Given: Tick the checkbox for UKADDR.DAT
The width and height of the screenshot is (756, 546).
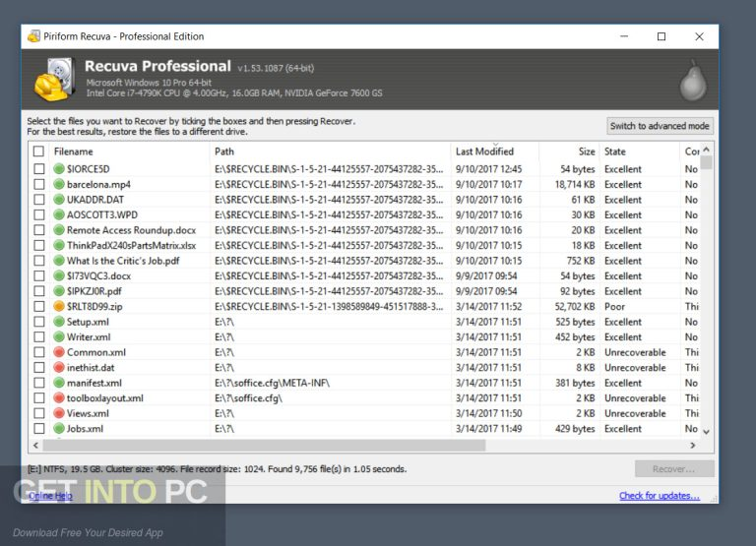Looking at the screenshot, I should (x=38, y=200).
